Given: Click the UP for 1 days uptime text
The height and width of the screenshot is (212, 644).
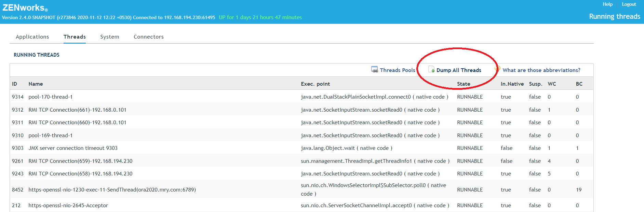Looking at the screenshot, I should pyautogui.click(x=260, y=17).
